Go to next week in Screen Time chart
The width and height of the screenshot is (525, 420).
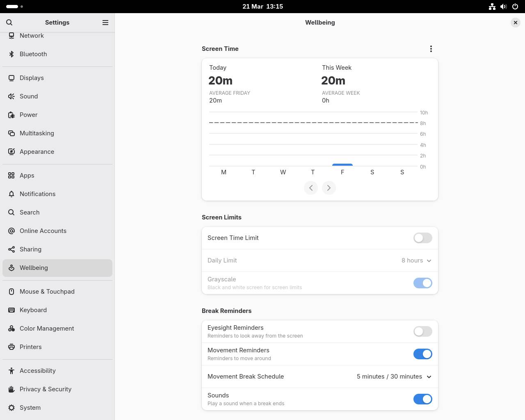coord(329,188)
